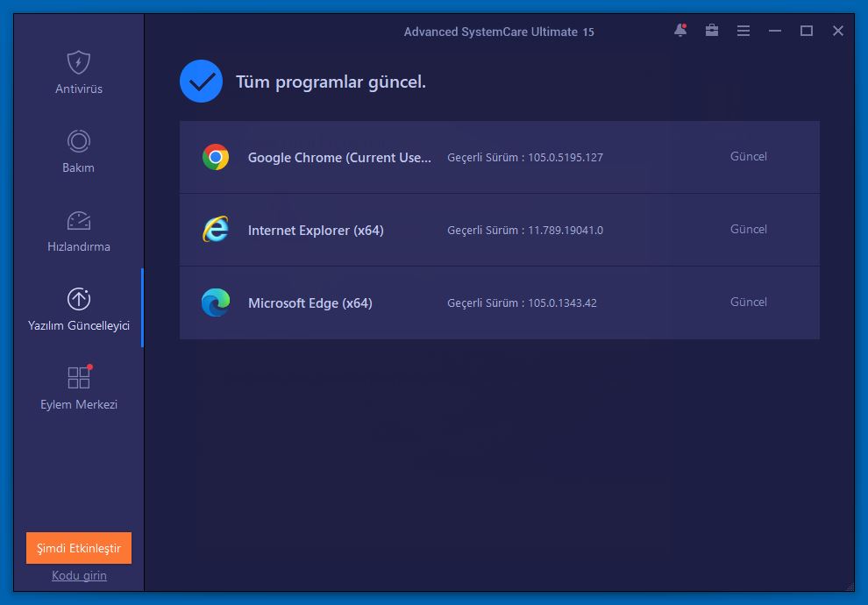868x605 pixels.
Task: Select the Microsoft Edge (x64) name
Action: 310,303
